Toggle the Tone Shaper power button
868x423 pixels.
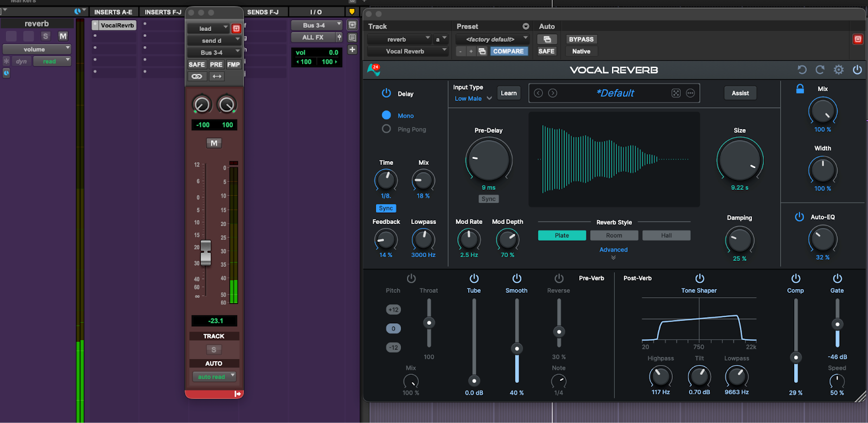[x=700, y=278]
